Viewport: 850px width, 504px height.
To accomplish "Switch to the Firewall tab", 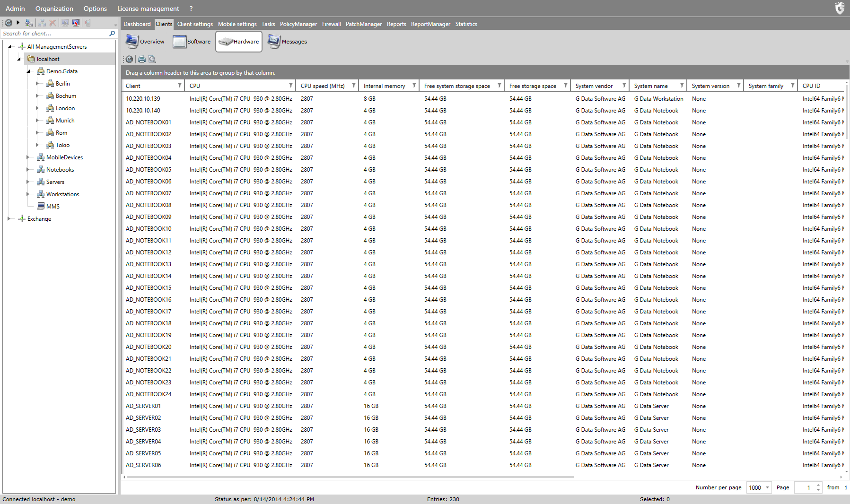I will pos(331,24).
